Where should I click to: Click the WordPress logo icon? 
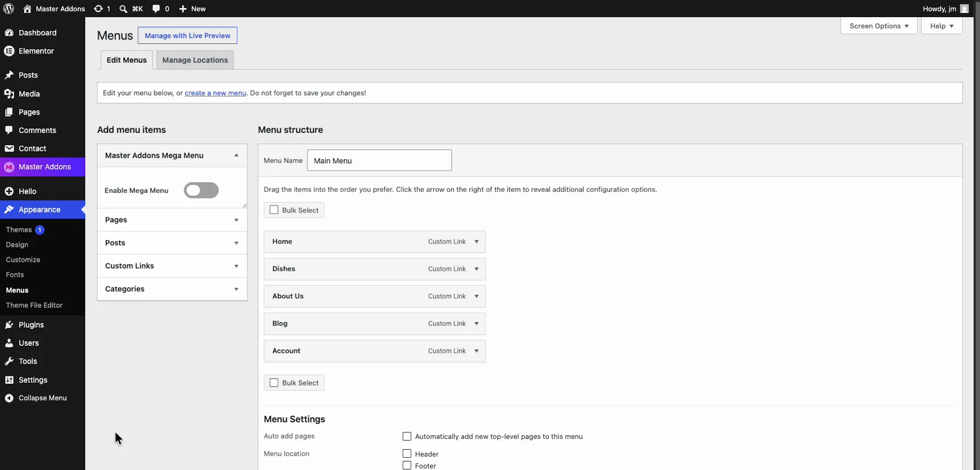pyautogui.click(x=9, y=9)
